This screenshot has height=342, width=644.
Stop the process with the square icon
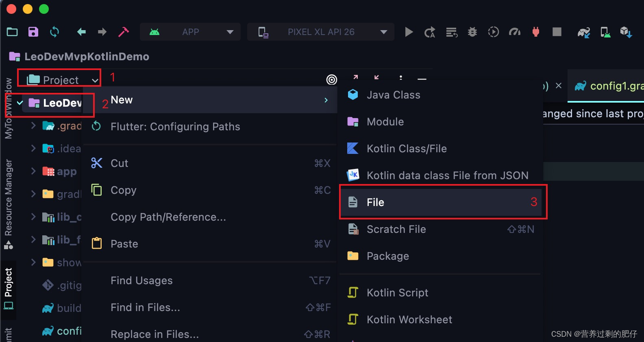click(x=557, y=32)
